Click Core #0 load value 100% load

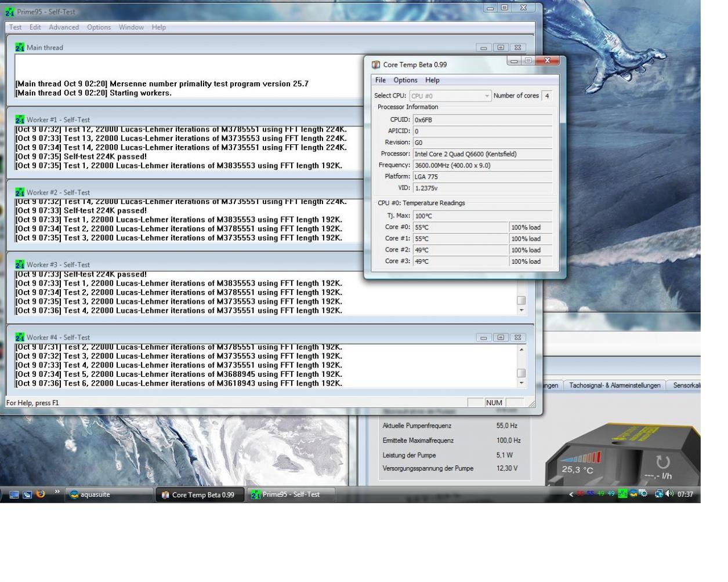[531, 227]
